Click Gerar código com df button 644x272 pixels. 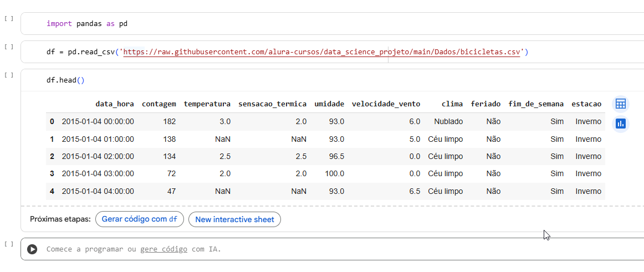pos(140,219)
